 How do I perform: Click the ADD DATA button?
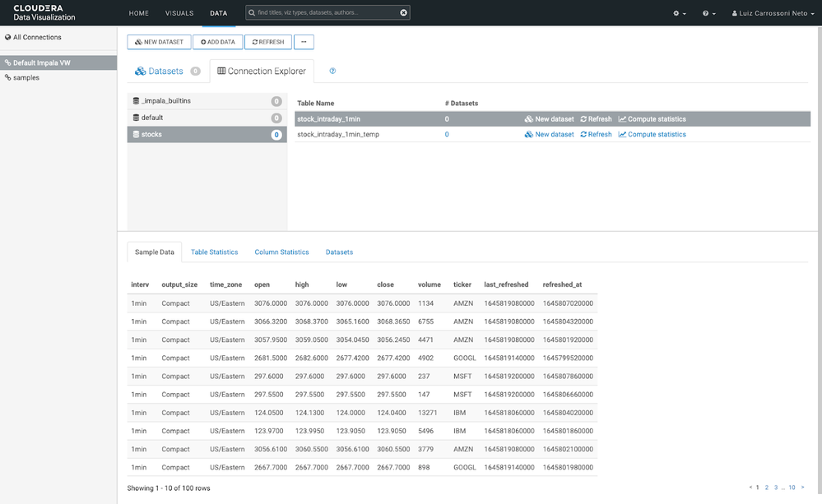tap(217, 42)
